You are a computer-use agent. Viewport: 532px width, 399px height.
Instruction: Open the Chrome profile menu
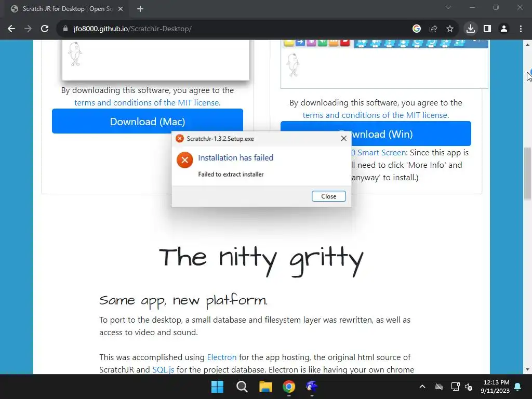pos(504,29)
